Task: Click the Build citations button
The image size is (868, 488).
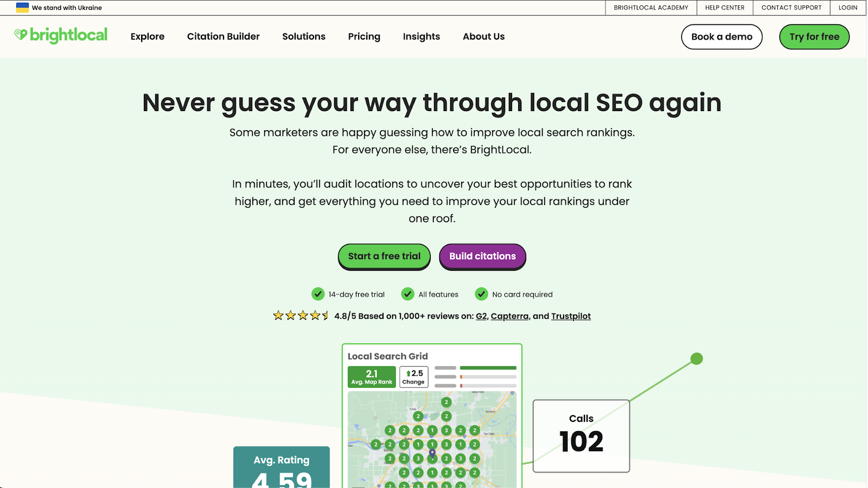Action: (x=482, y=256)
